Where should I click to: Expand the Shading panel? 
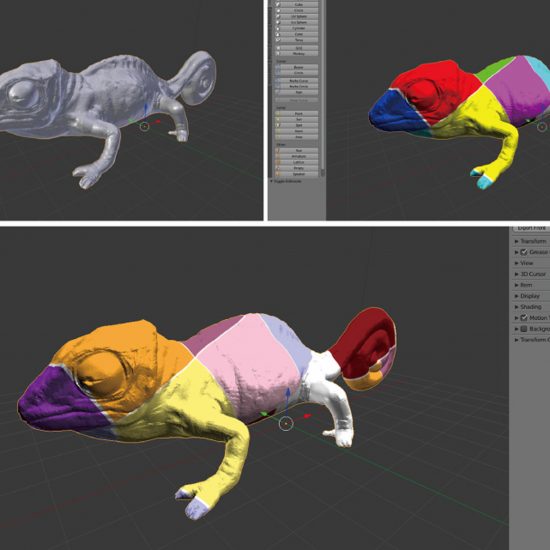tap(528, 307)
